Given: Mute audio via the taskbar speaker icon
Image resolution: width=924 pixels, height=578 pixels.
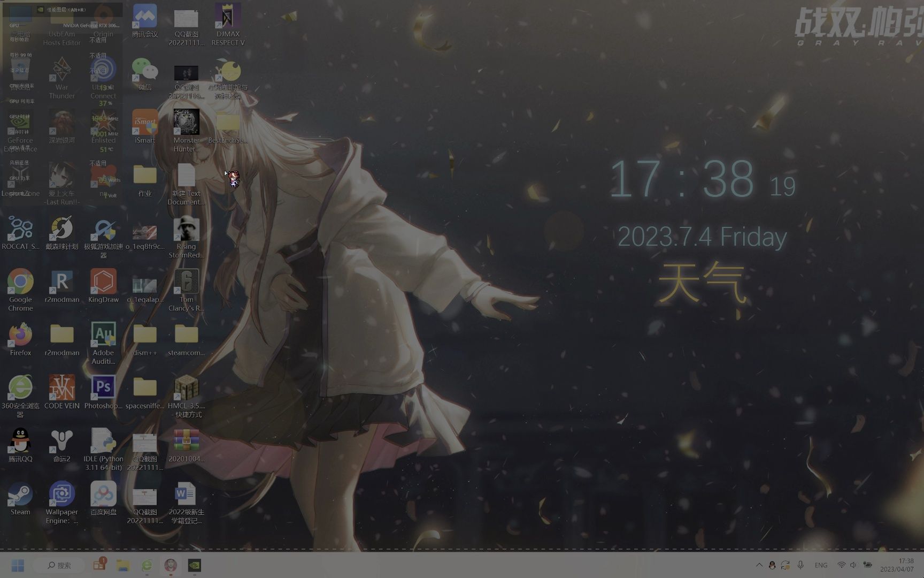Looking at the screenshot, I should click(x=854, y=565).
